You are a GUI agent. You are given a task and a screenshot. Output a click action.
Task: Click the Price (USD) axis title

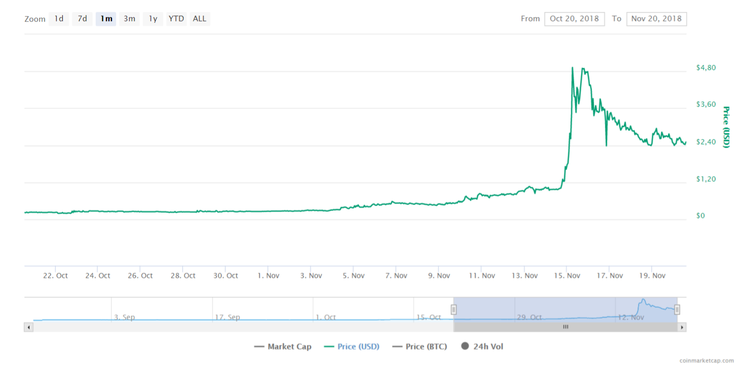point(726,127)
